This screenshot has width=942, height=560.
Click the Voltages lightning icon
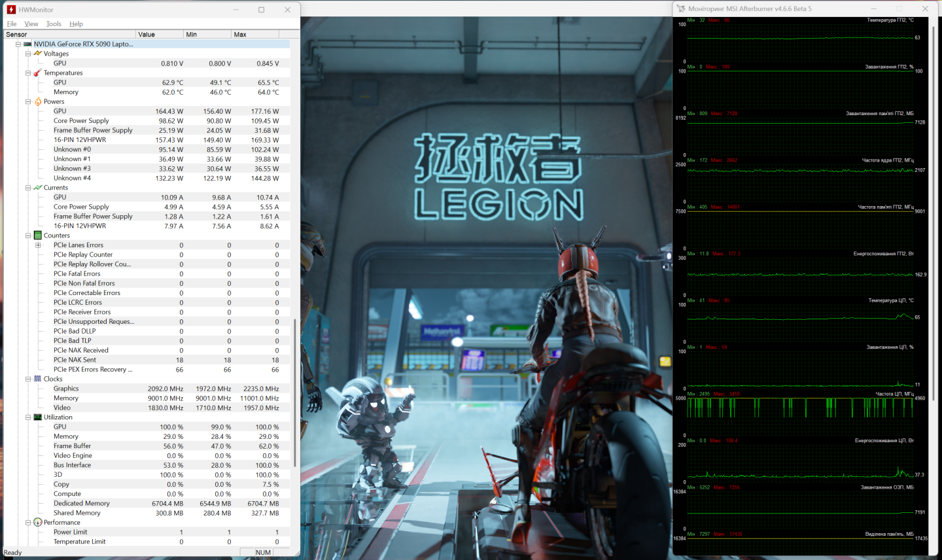coord(38,54)
